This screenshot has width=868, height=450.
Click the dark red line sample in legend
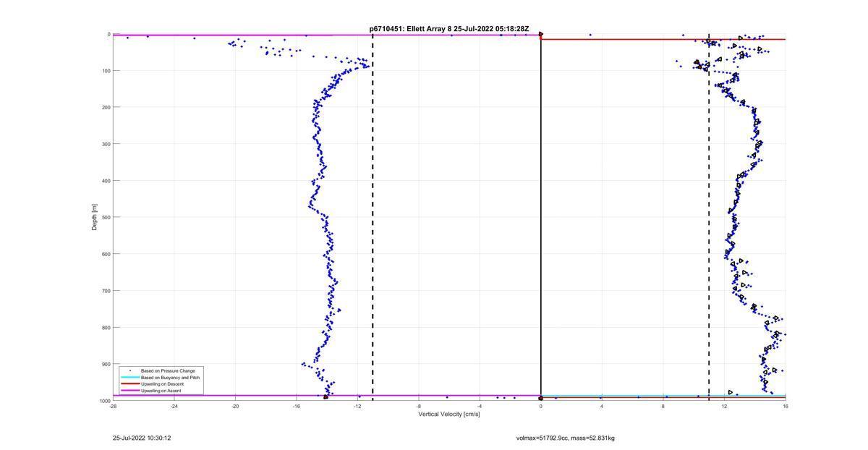(x=130, y=384)
